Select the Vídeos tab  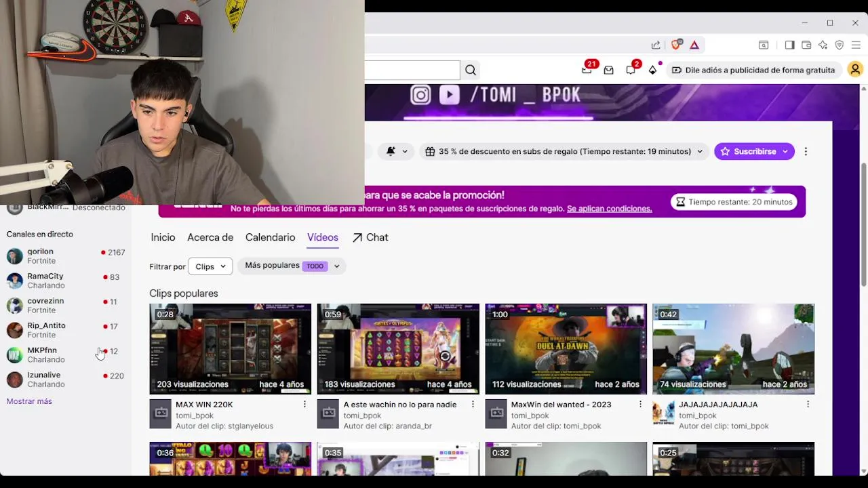[x=323, y=237]
